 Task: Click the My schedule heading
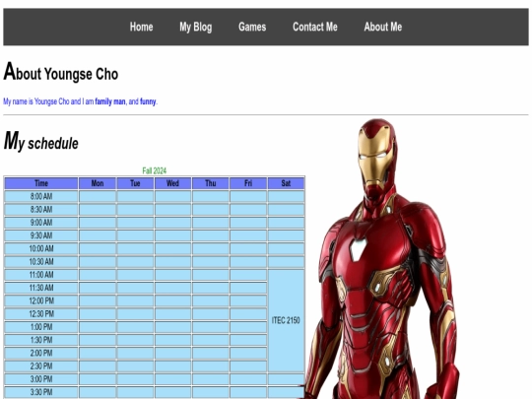40,141
